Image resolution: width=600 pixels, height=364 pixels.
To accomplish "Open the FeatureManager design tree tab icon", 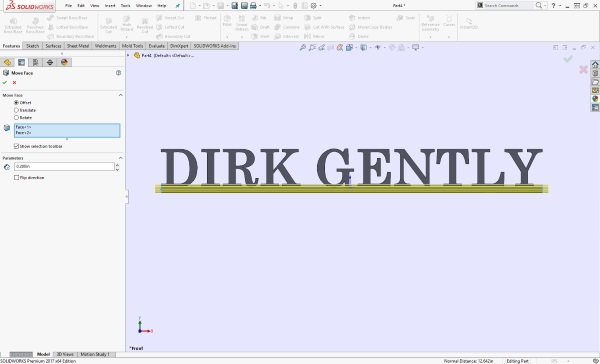I will click(7, 62).
